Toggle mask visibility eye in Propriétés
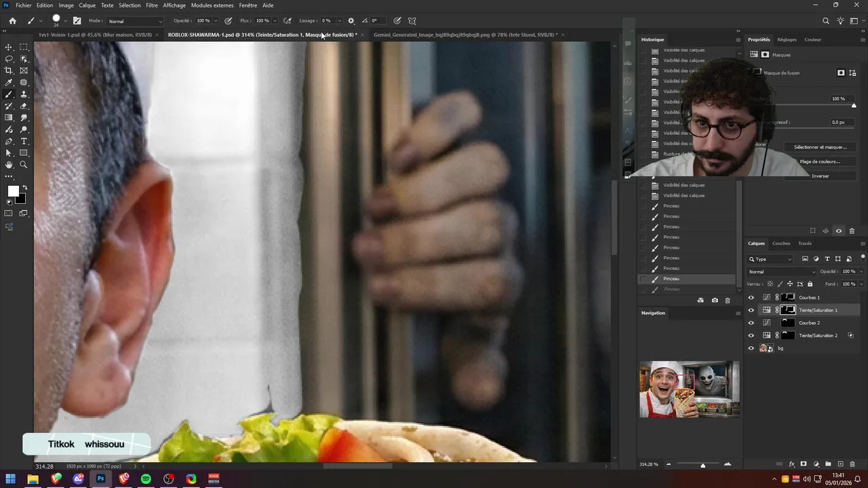This screenshot has height=488, width=868. 839,231
